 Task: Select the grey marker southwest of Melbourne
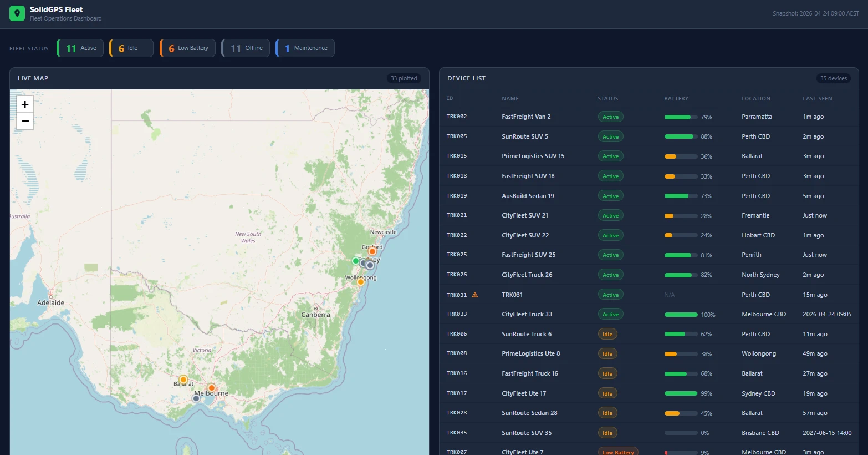196,398
